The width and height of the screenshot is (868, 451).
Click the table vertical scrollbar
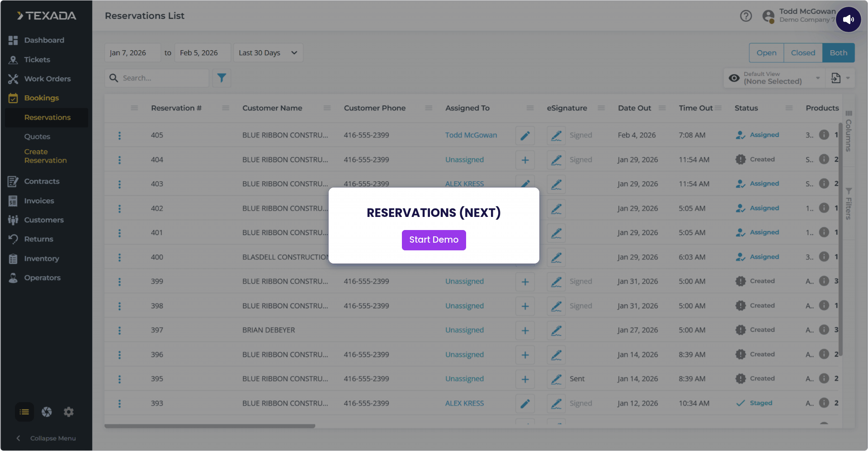pyautogui.click(x=840, y=240)
